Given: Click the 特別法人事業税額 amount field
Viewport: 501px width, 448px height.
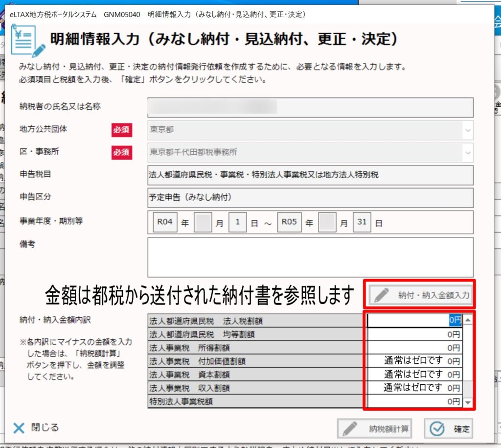Looking at the screenshot, I should point(414,401).
